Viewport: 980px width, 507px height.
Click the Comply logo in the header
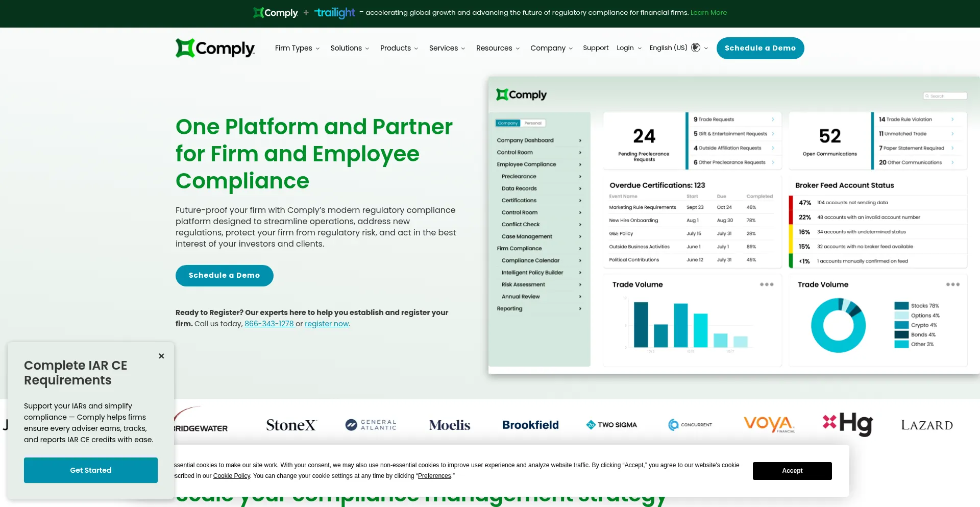pos(215,48)
